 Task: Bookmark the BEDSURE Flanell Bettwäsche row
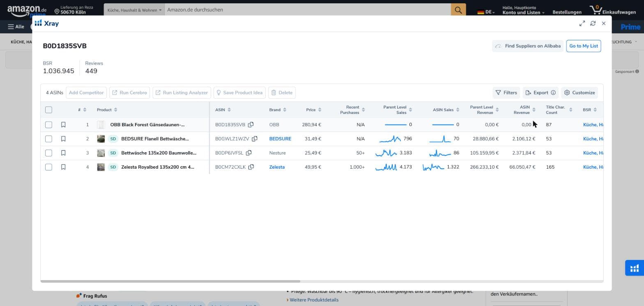(x=63, y=139)
